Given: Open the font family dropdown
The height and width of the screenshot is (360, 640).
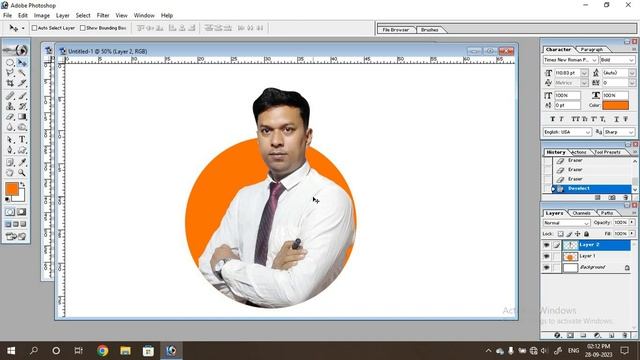Looking at the screenshot, I should click(594, 60).
